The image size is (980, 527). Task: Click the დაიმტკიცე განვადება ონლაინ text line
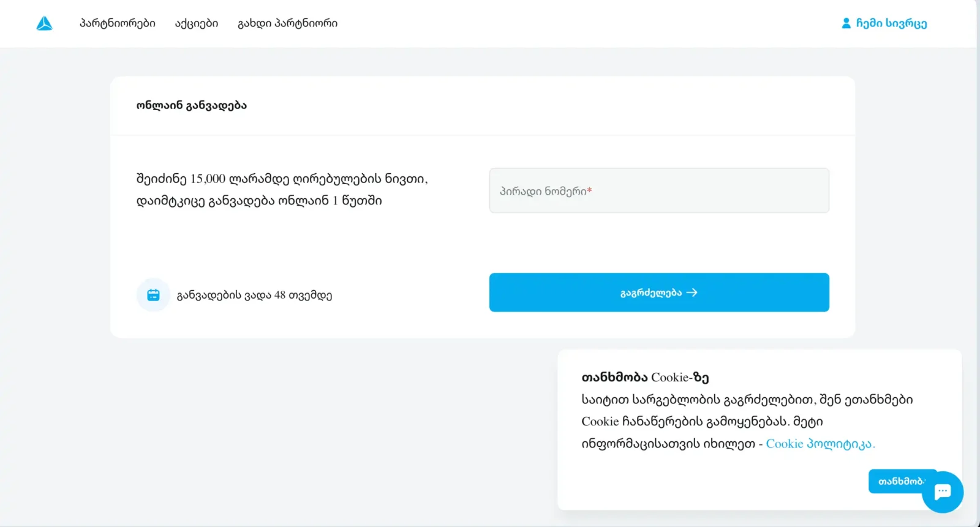(x=259, y=201)
